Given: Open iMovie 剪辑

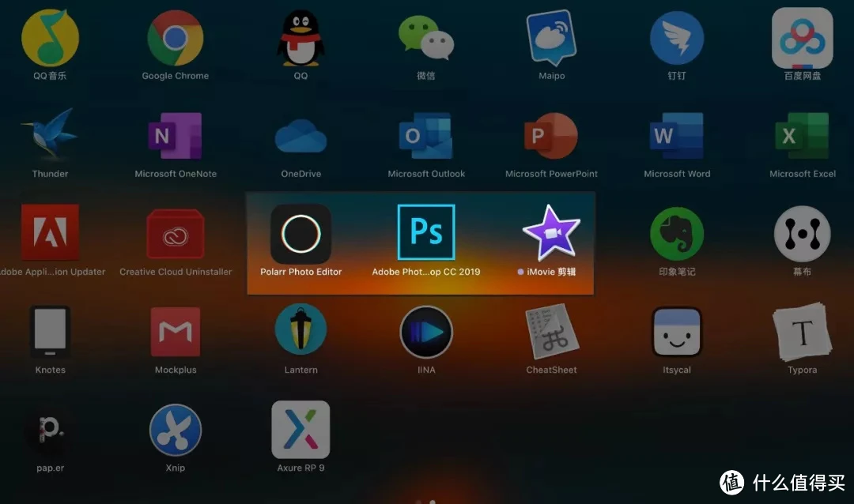Looking at the screenshot, I should pyautogui.click(x=551, y=233).
